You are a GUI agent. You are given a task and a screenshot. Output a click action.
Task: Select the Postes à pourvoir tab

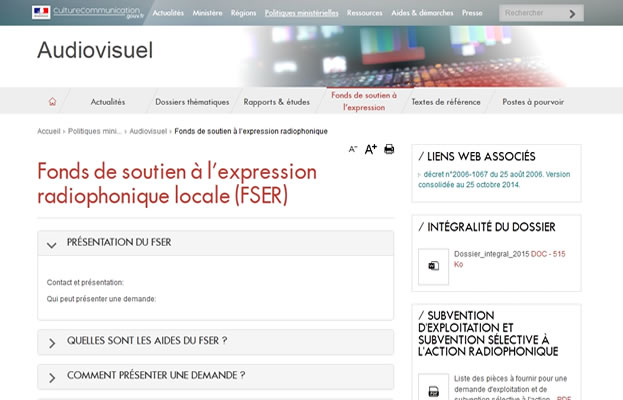coord(533,102)
